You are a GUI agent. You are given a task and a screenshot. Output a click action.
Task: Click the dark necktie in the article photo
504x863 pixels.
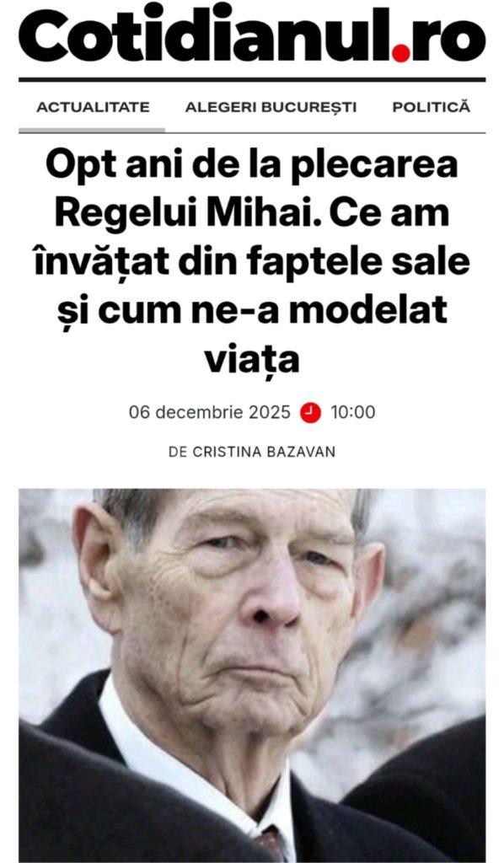point(271,844)
